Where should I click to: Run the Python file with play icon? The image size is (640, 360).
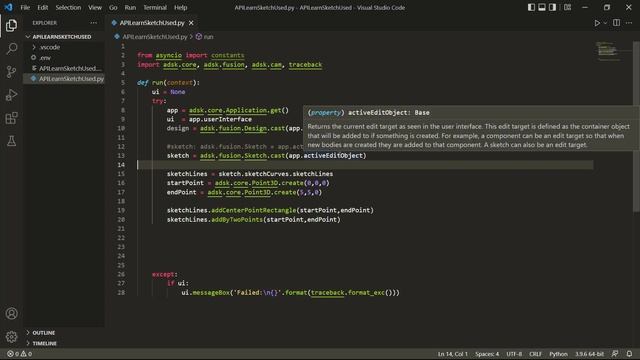(597, 23)
